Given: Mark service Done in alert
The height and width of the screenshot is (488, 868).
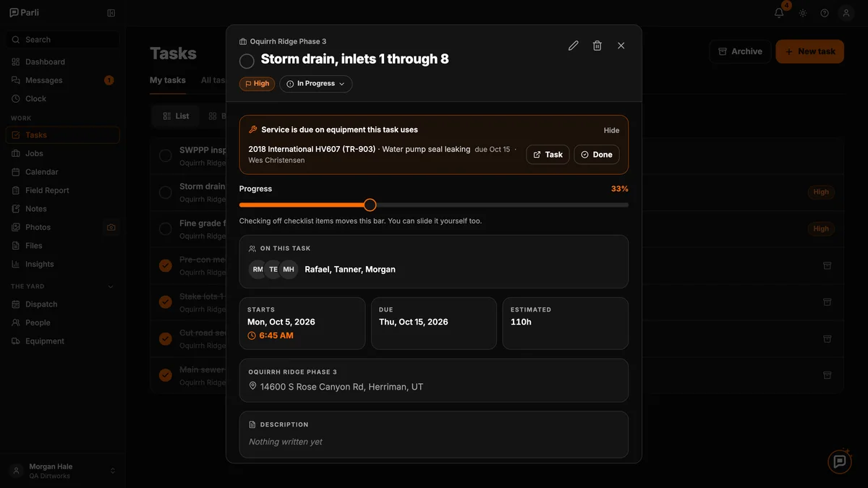Looking at the screenshot, I should [597, 155].
